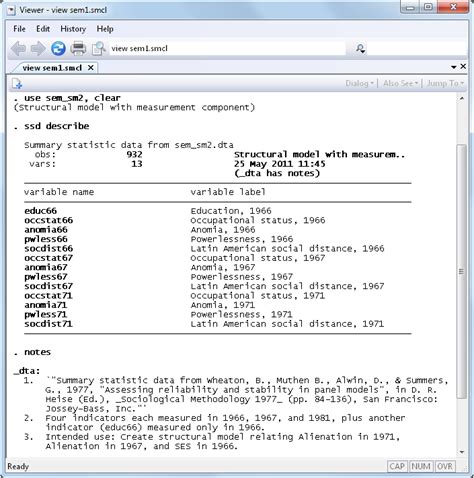
Task: Print the document via the printer icon
Action: click(x=78, y=49)
